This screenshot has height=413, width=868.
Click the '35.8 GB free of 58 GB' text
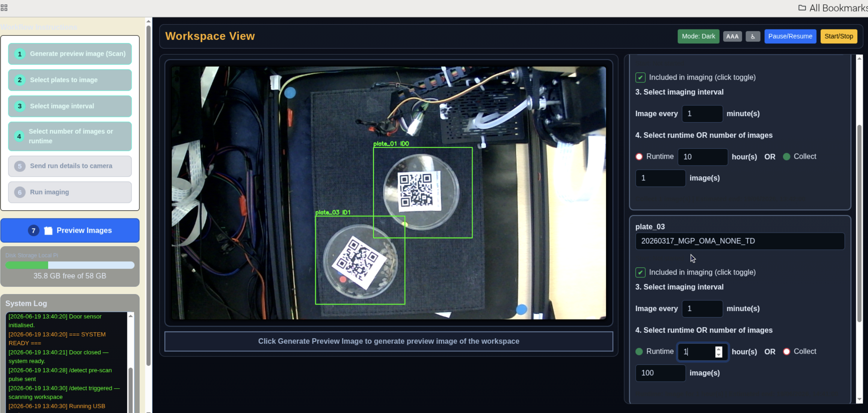coord(70,276)
